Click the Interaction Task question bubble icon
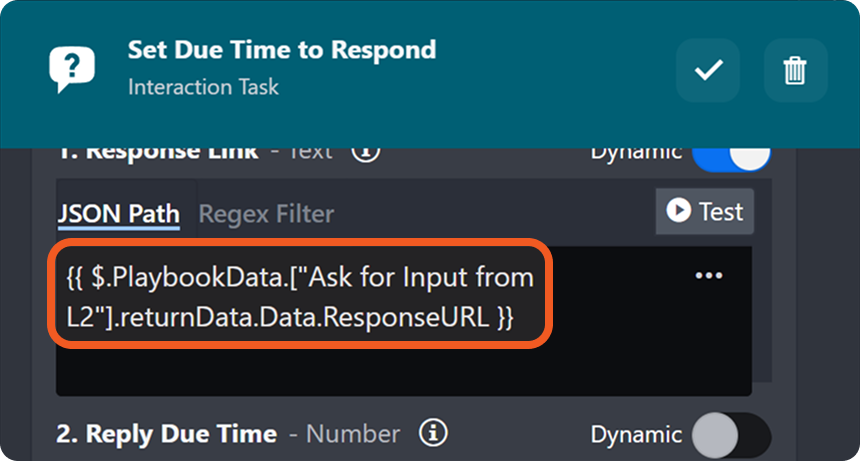 click(73, 68)
